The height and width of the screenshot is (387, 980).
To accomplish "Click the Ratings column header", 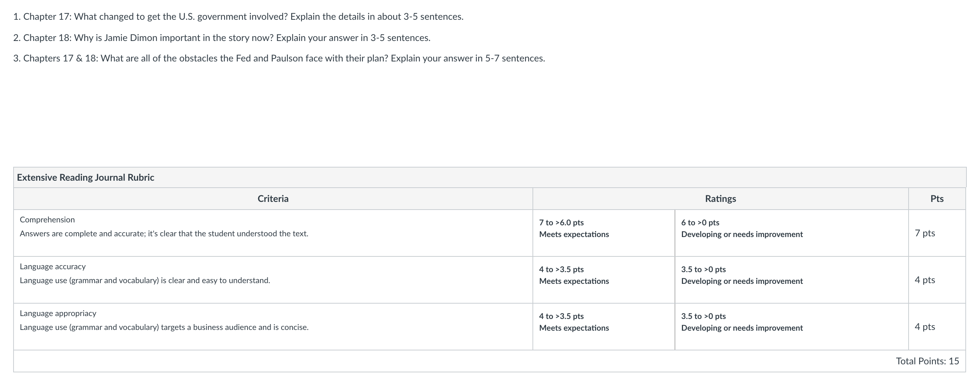I will tap(720, 199).
